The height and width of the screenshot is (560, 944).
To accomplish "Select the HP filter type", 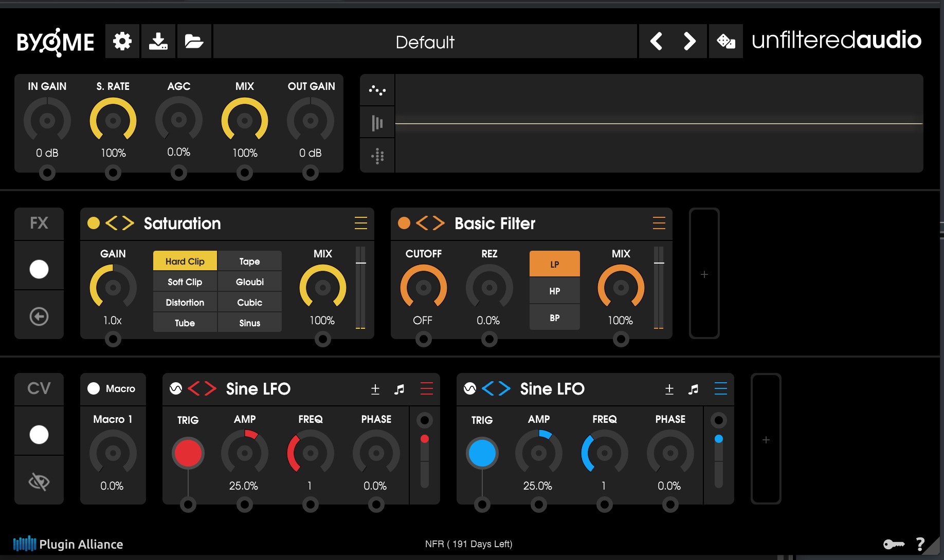I will tap(555, 291).
